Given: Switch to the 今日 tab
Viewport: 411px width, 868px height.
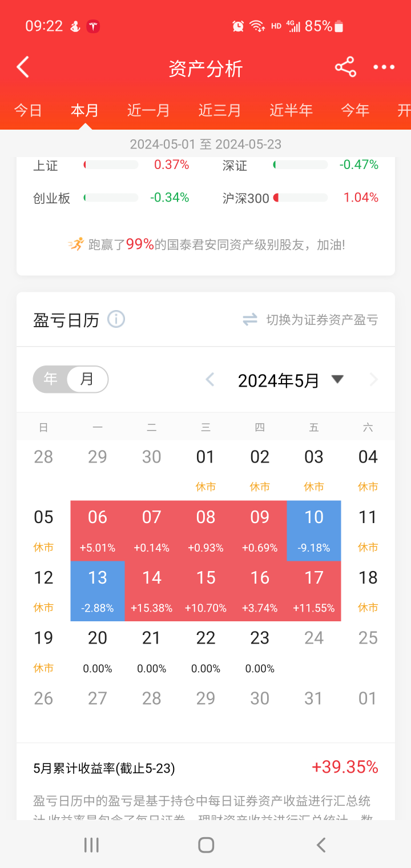Looking at the screenshot, I should [x=28, y=110].
